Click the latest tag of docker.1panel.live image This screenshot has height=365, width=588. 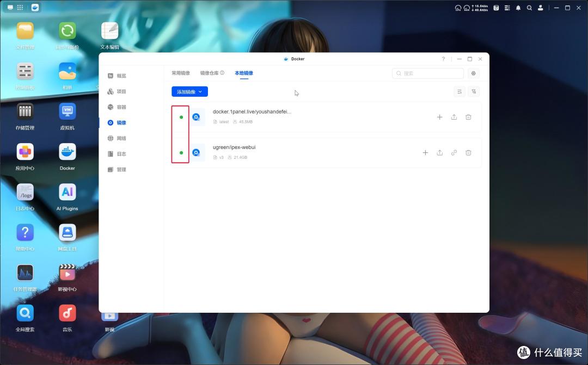[224, 122]
